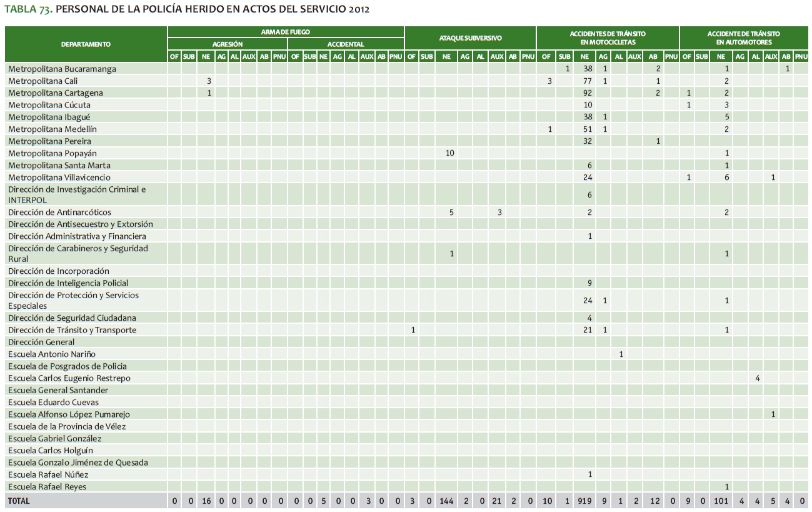Viewport: 812px width, 512px height.
Task: Select the 919 value in the TOTAL row
Action: click(587, 501)
